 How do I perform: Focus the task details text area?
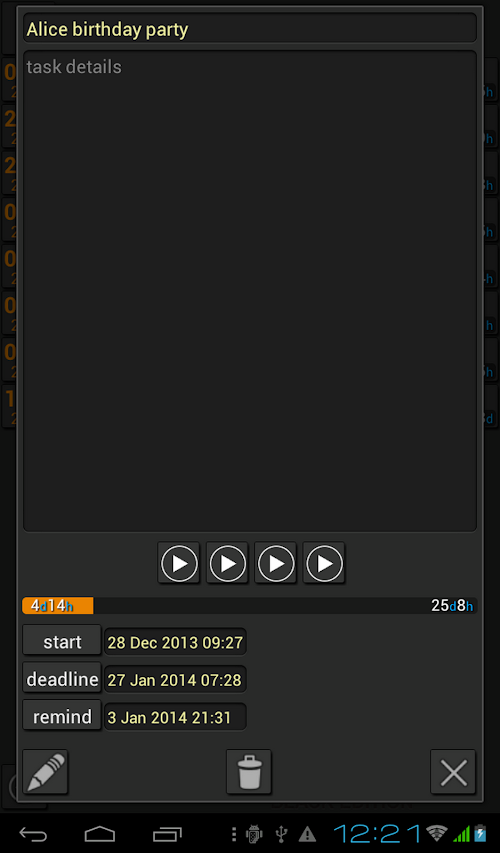coord(250,291)
